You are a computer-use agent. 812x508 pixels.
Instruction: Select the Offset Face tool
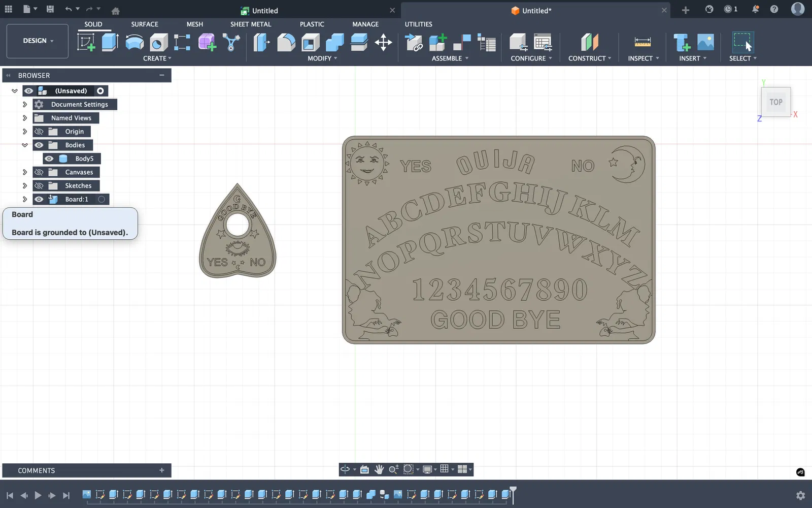pos(359,42)
